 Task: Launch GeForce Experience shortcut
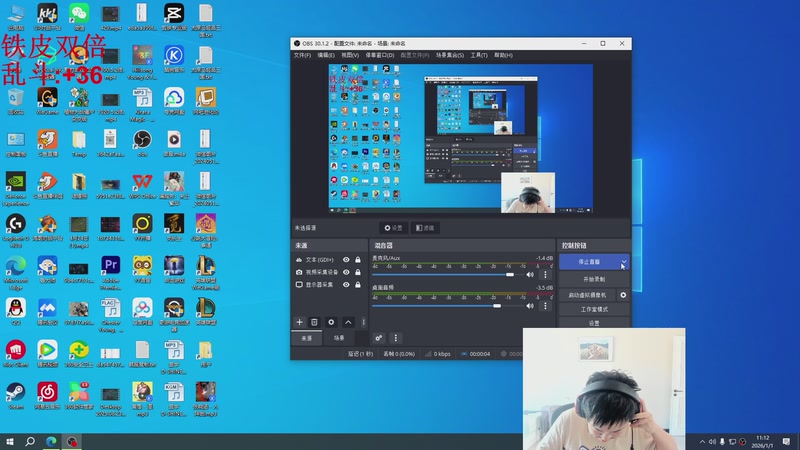(x=16, y=188)
